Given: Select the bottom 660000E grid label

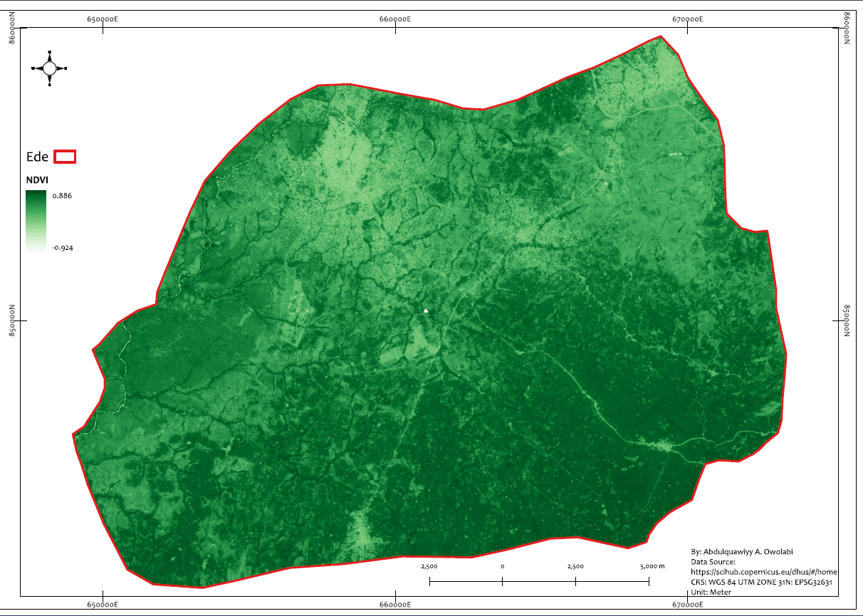Looking at the screenshot, I should click(x=396, y=605).
